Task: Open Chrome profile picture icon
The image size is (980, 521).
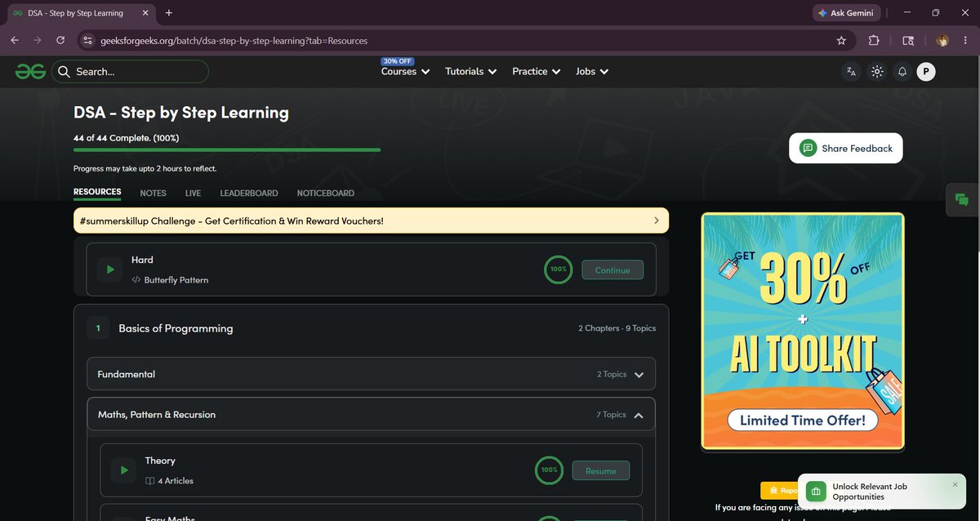Action: tap(942, 40)
